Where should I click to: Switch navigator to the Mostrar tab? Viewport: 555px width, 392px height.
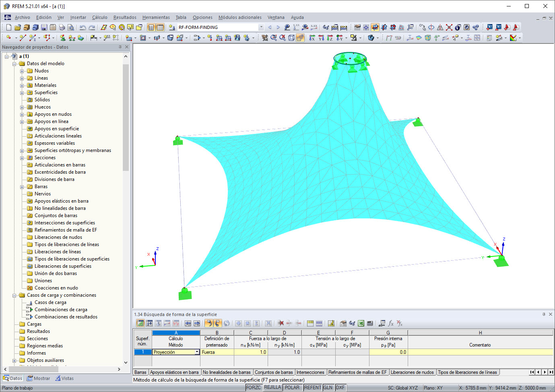coord(39,378)
